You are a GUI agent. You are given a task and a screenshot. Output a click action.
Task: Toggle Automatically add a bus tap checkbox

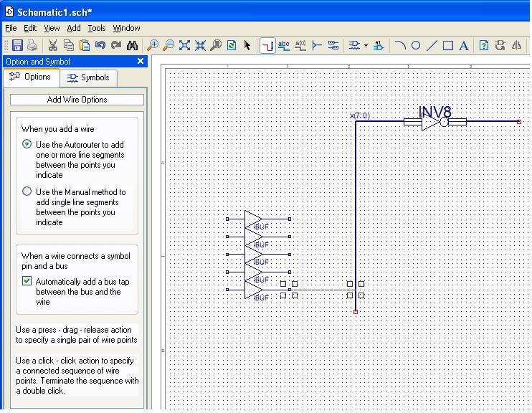coord(27,282)
